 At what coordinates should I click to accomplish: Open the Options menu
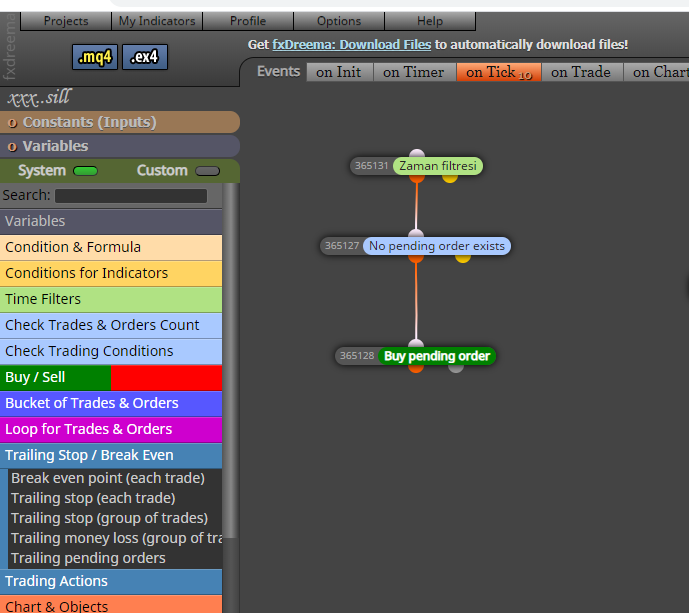tap(339, 21)
